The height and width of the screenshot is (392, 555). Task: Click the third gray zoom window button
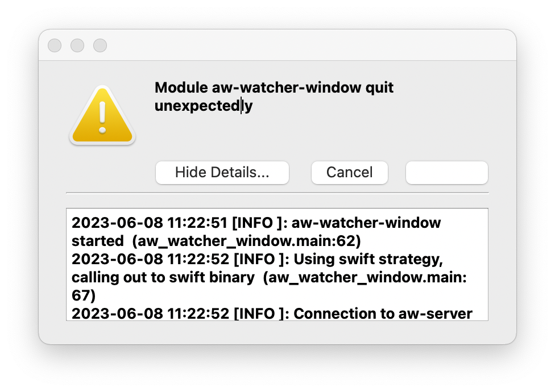pyautogui.click(x=100, y=45)
